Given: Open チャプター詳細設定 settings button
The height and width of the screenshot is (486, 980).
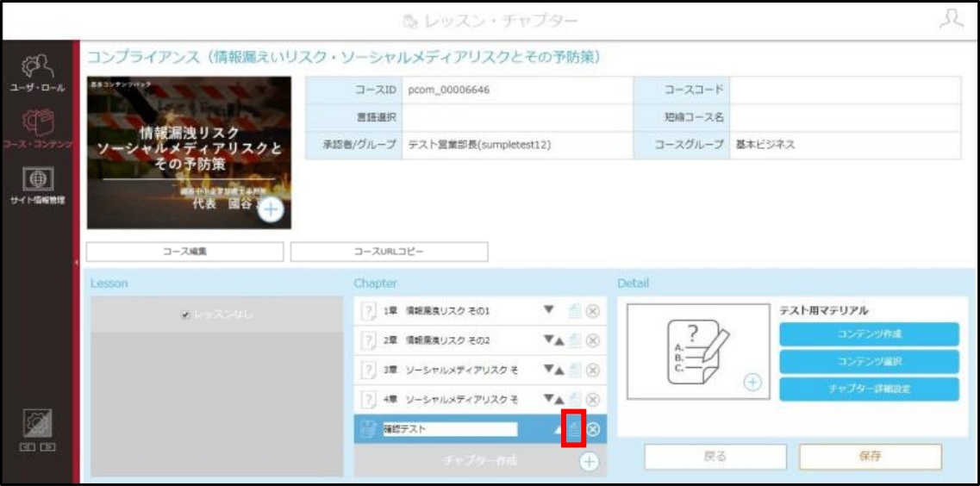Looking at the screenshot, I should point(869,389).
